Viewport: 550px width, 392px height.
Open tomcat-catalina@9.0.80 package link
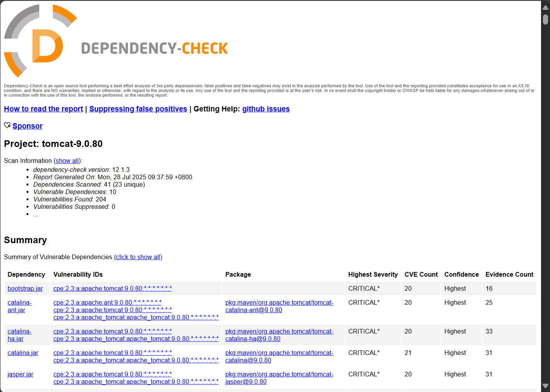pos(279,357)
